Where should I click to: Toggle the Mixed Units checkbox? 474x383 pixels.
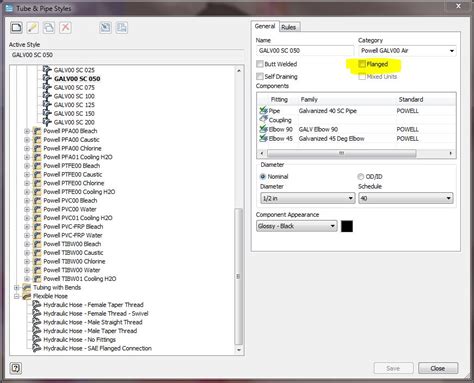[362, 77]
